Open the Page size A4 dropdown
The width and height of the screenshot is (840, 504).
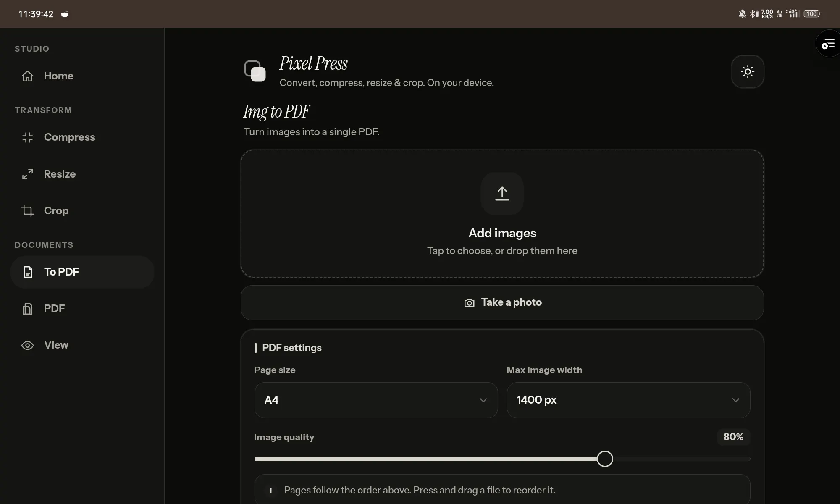click(x=376, y=400)
